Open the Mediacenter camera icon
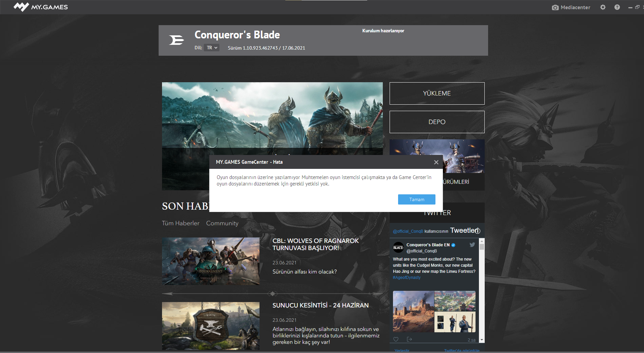 coord(555,7)
